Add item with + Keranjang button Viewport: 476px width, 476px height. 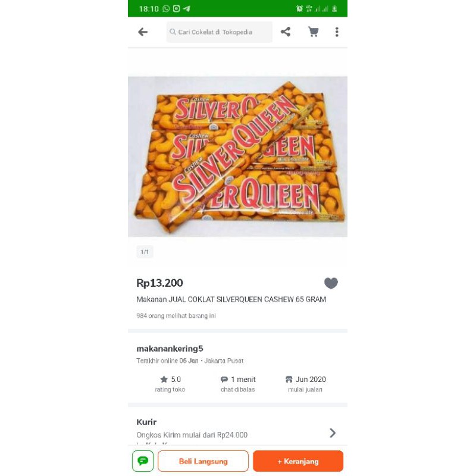click(x=298, y=461)
